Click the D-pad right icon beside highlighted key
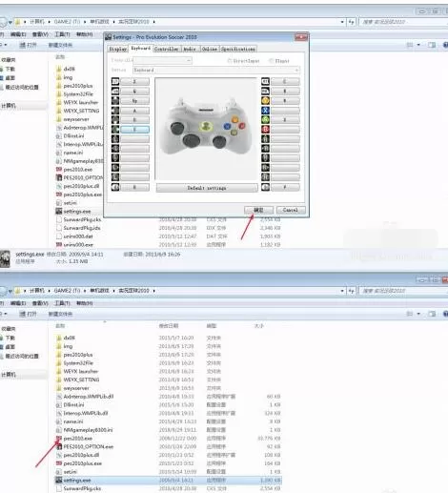Viewport: 448px width, 493px height. tap(115, 130)
